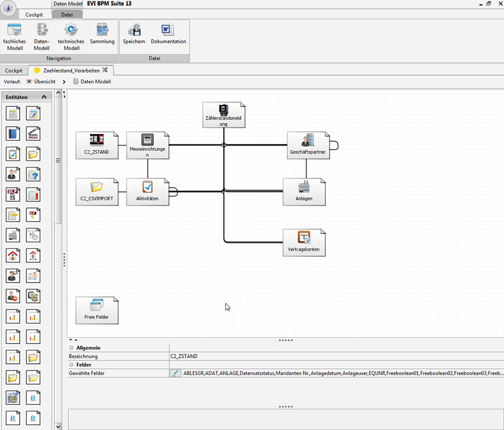
Task: Select the Geschäftspartner entity node
Action: (307, 145)
